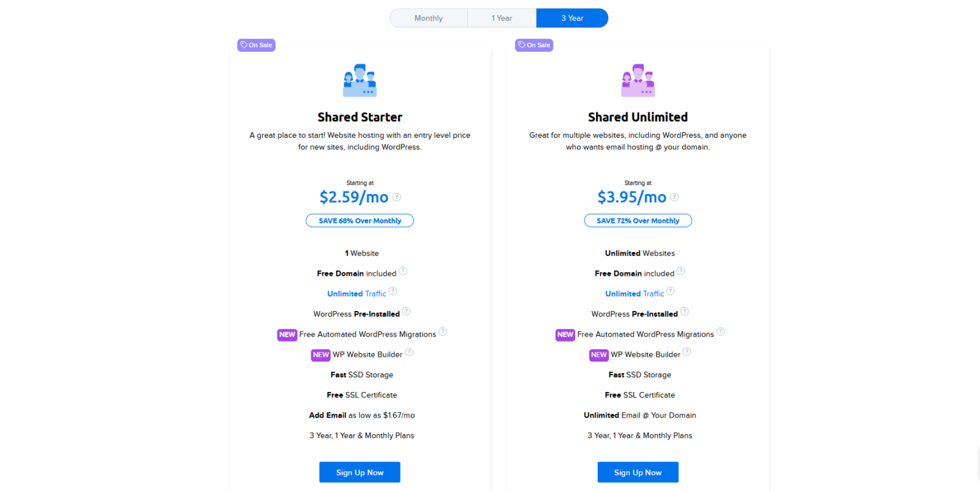
Task: Click the Shared Starter plan people icon
Action: pyautogui.click(x=360, y=79)
